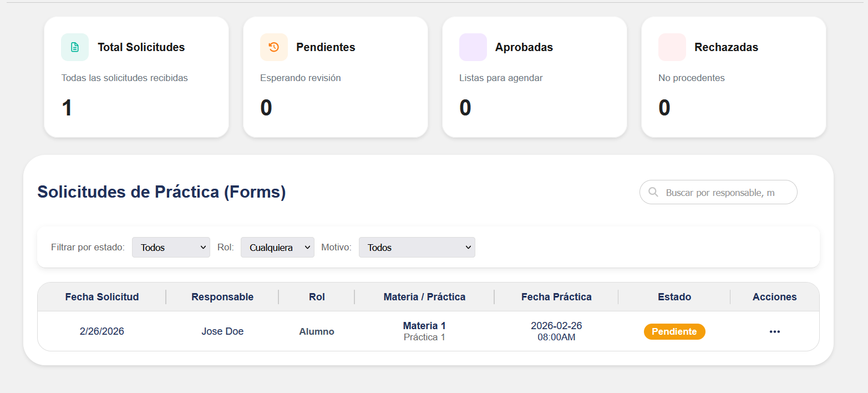Viewport: 868px width, 393px height.
Task: Click the Solicitudes de Práctica heading
Action: click(x=161, y=192)
